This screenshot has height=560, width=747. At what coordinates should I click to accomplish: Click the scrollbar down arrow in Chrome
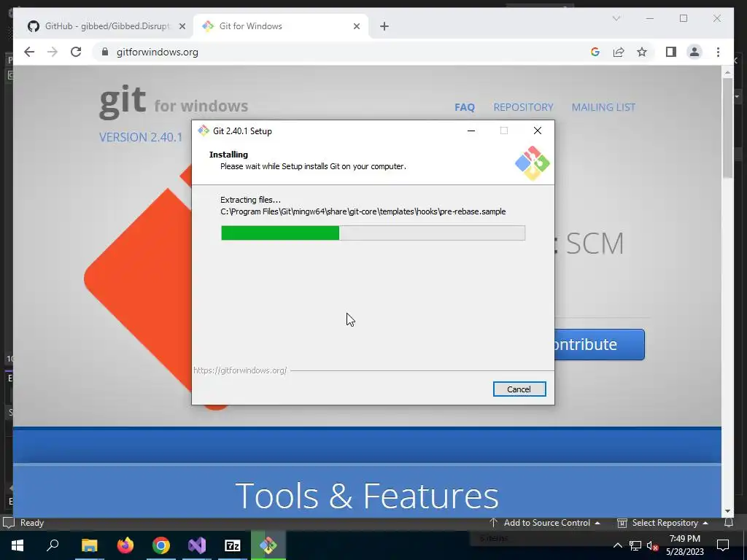tap(727, 511)
